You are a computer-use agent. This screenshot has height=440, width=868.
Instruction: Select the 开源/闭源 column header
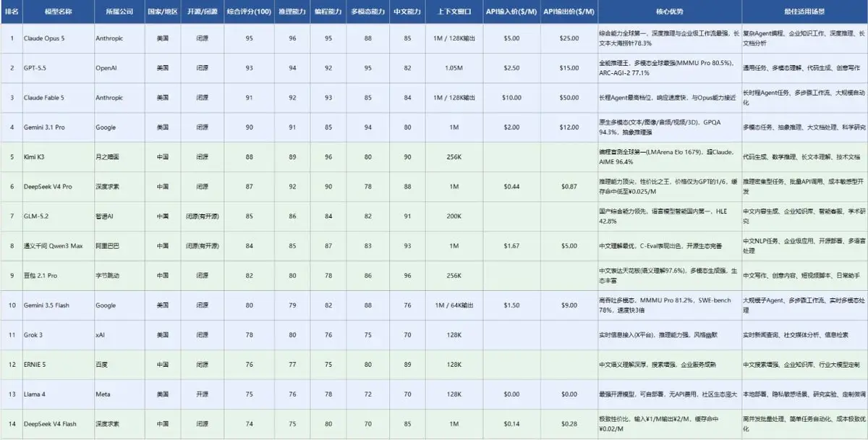pos(203,12)
